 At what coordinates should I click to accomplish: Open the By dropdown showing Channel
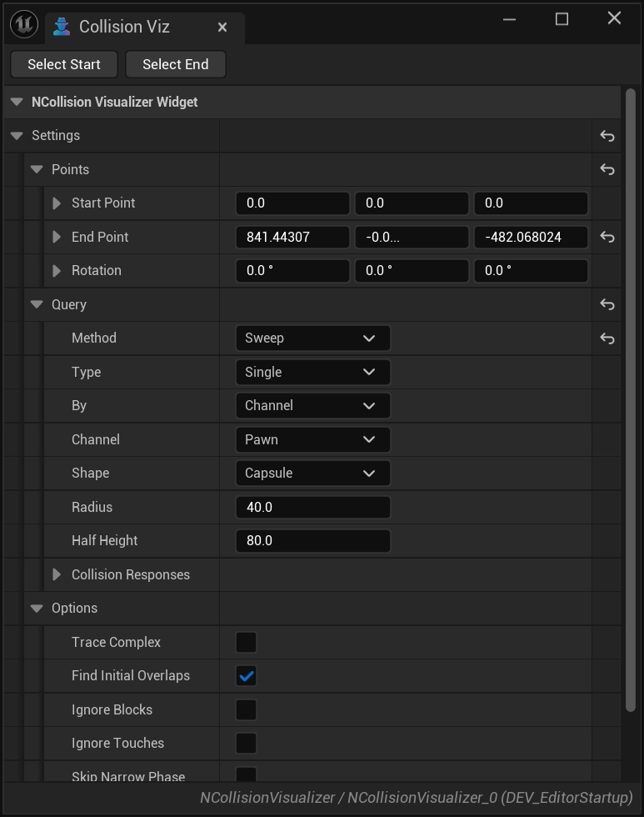coord(313,405)
